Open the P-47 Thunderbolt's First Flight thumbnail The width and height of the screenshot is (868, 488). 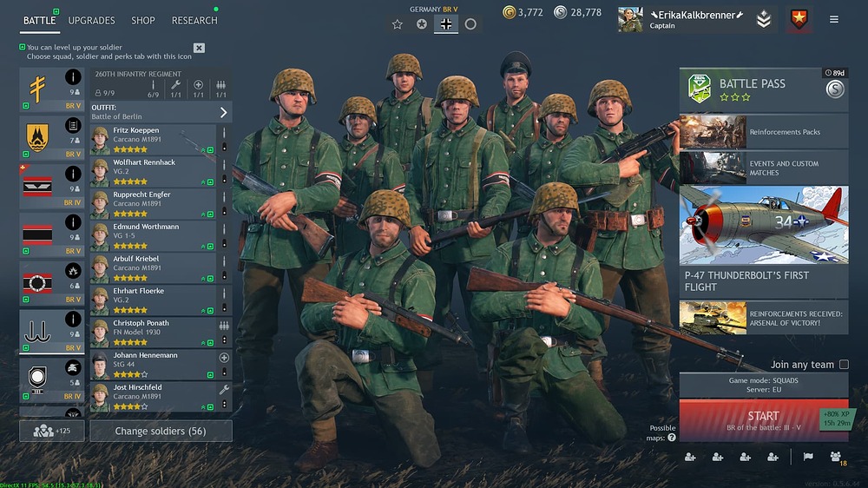tap(763, 225)
